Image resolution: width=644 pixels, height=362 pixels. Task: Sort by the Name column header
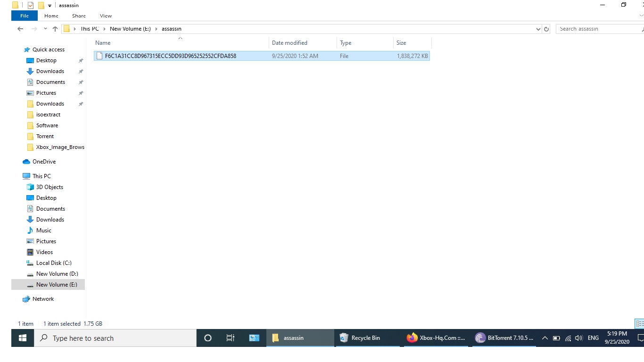pyautogui.click(x=181, y=42)
